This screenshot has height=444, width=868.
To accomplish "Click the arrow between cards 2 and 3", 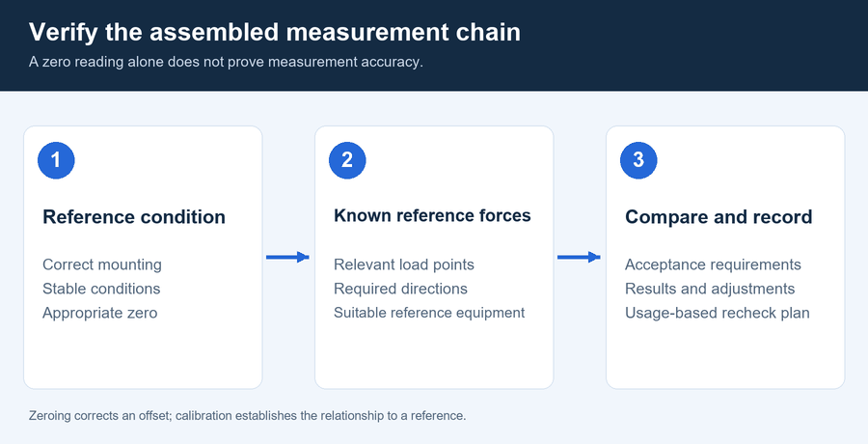I will (579, 257).
